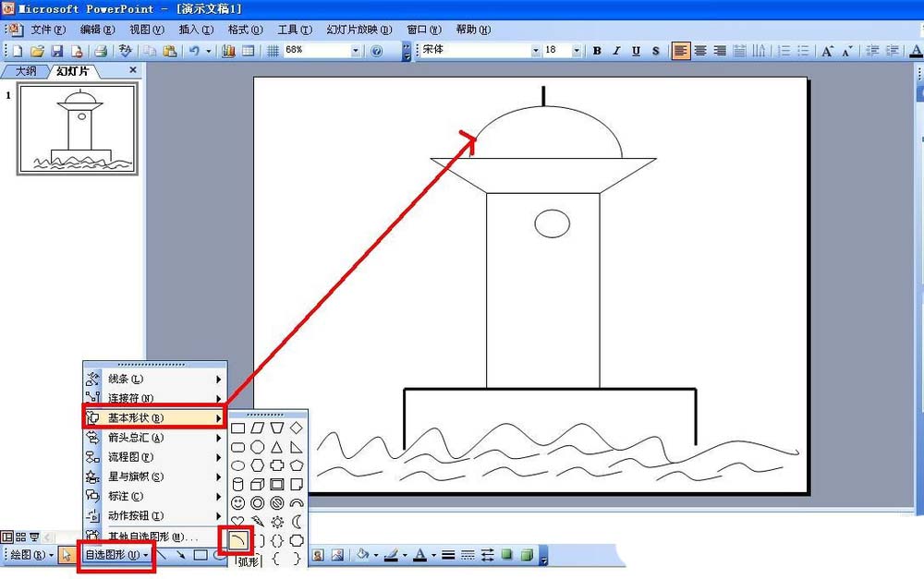Create a new blank presentation
Image resolution: width=924 pixels, height=579 pixels.
pyautogui.click(x=18, y=51)
